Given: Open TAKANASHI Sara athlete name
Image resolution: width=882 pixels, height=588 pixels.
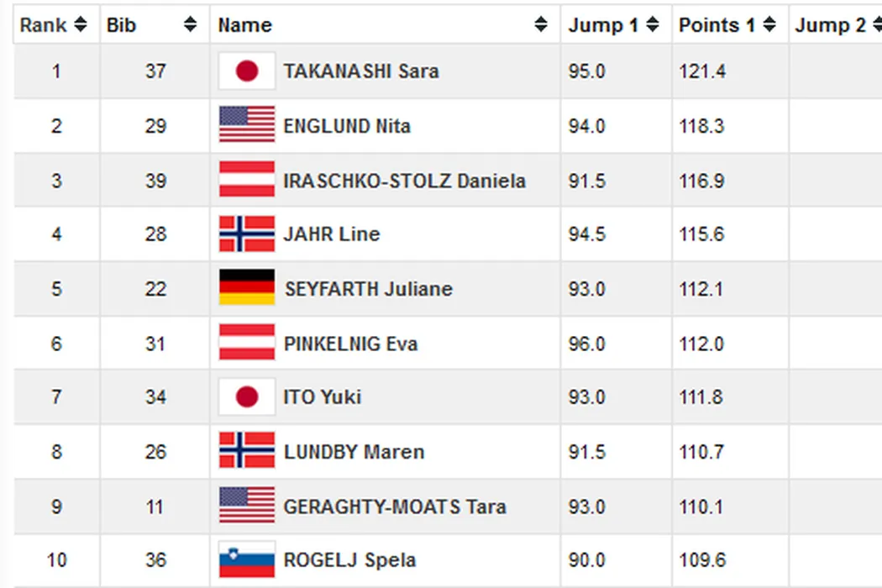Looking at the screenshot, I should click(x=361, y=71).
